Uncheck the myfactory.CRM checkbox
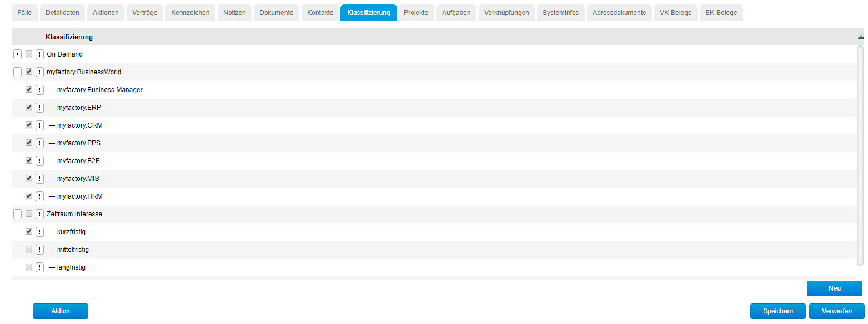868x324 pixels. click(x=29, y=125)
